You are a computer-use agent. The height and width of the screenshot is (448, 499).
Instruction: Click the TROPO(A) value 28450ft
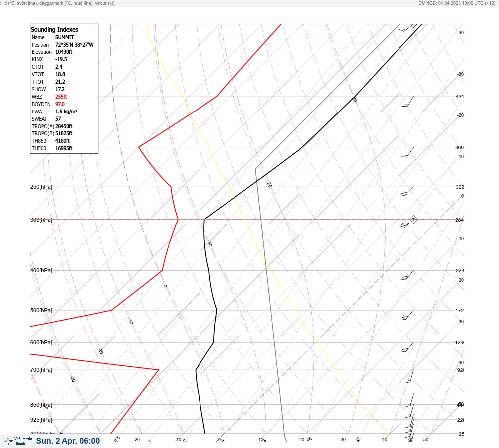pyautogui.click(x=64, y=126)
